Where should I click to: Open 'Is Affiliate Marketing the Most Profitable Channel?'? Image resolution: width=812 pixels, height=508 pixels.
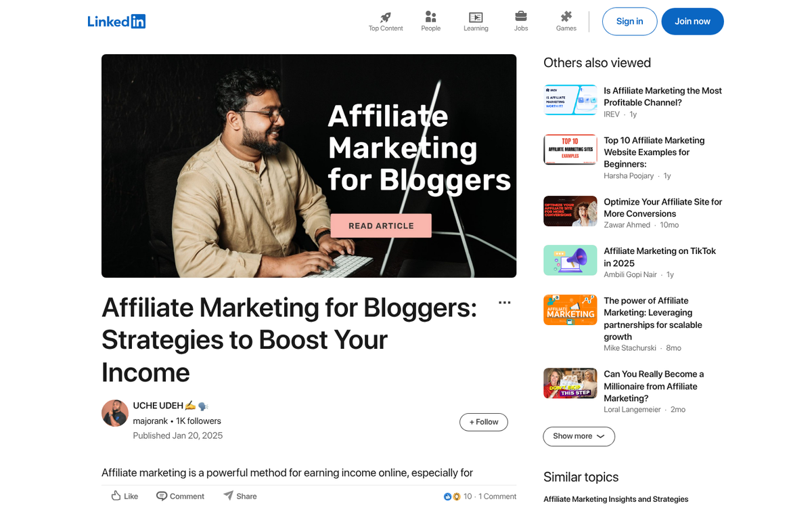[662, 97]
